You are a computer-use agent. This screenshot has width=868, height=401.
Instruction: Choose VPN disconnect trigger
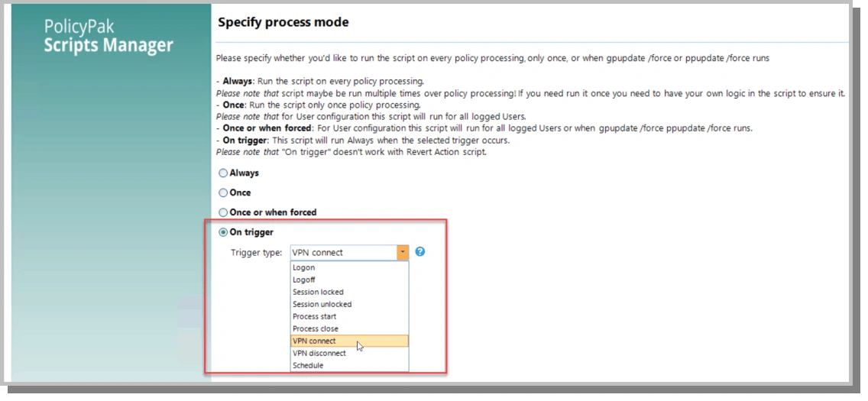point(349,353)
